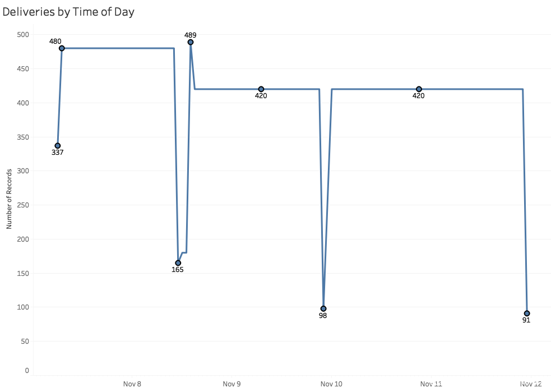Select the final data point labeled 91

527,313
